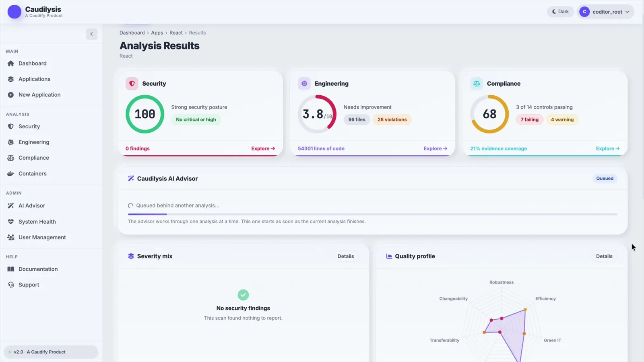Click the Apps breadcrumb link

point(157,33)
